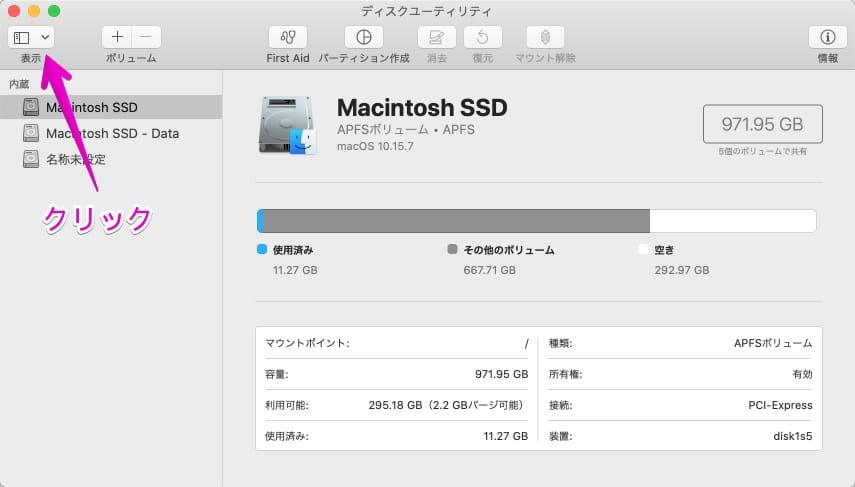Click the 種類 APFSボリューム value

coord(773,343)
